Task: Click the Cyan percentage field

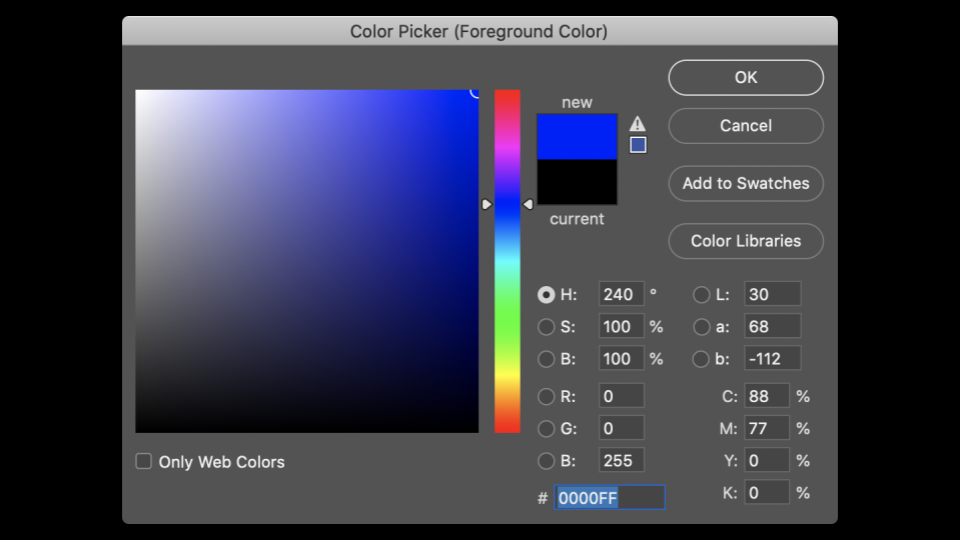Action: pyautogui.click(x=766, y=396)
